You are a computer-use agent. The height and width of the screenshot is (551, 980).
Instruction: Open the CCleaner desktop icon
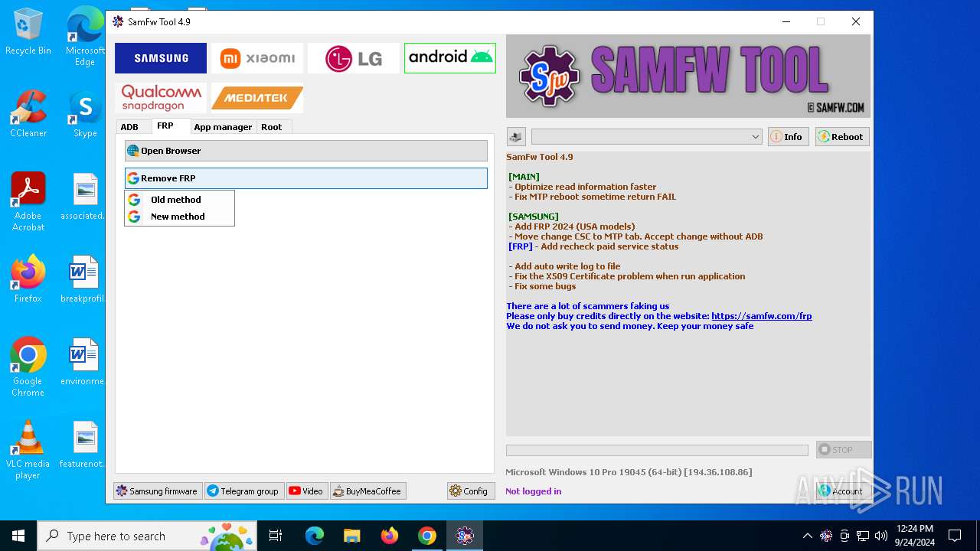point(28,115)
